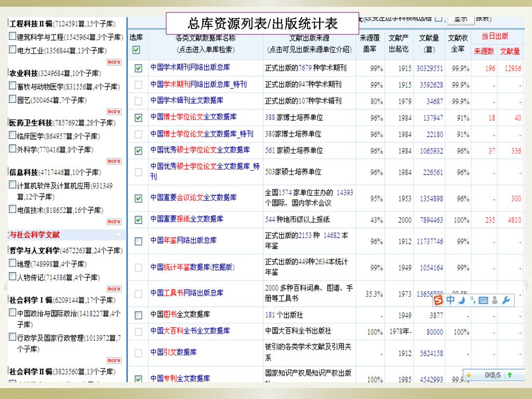
Task: Open 中国年鉴网络出版总库 link
Action: tap(183, 241)
